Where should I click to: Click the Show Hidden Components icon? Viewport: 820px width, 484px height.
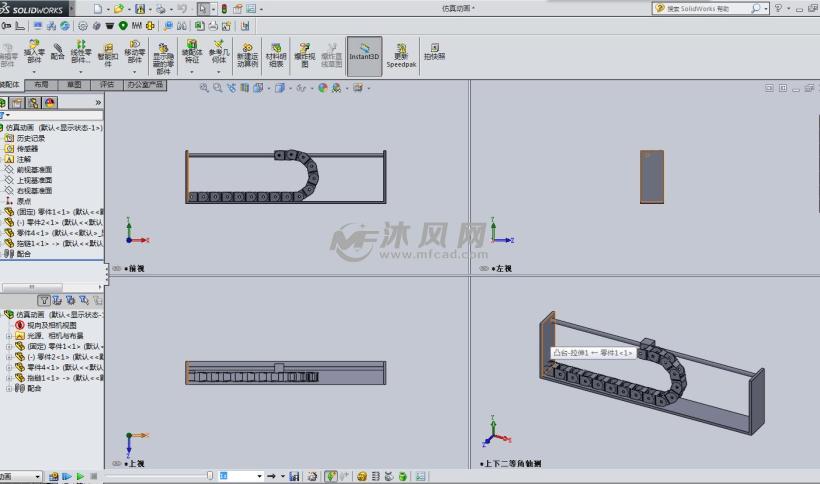(x=163, y=49)
